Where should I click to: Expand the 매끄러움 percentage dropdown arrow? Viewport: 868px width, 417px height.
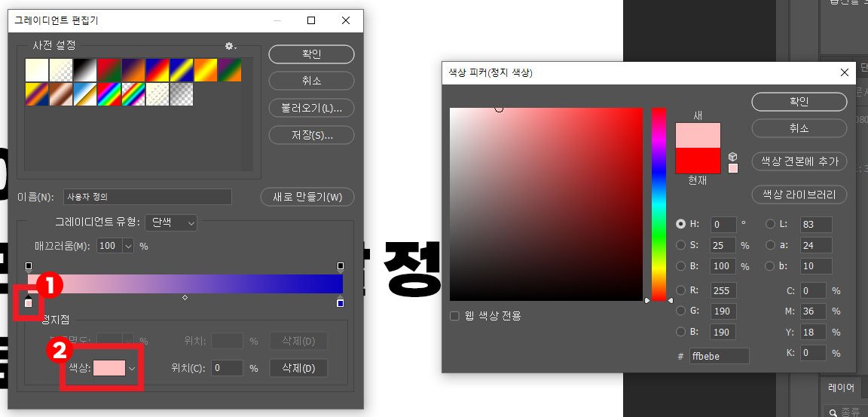click(x=128, y=246)
